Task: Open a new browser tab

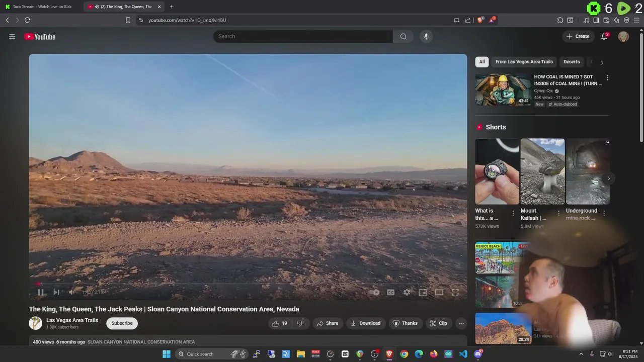Action: (x=172, y=7)
